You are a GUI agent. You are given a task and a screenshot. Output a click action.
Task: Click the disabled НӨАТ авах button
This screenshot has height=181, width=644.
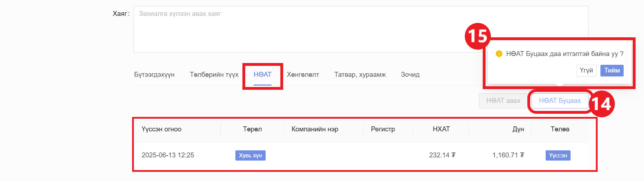click(x=503, y=101)
